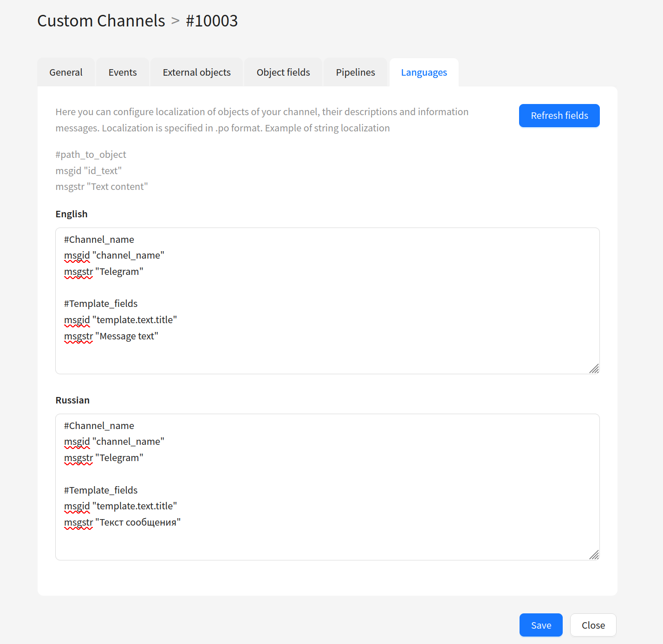
Task: Click the Refresh fields button
Action: point(559,116)
